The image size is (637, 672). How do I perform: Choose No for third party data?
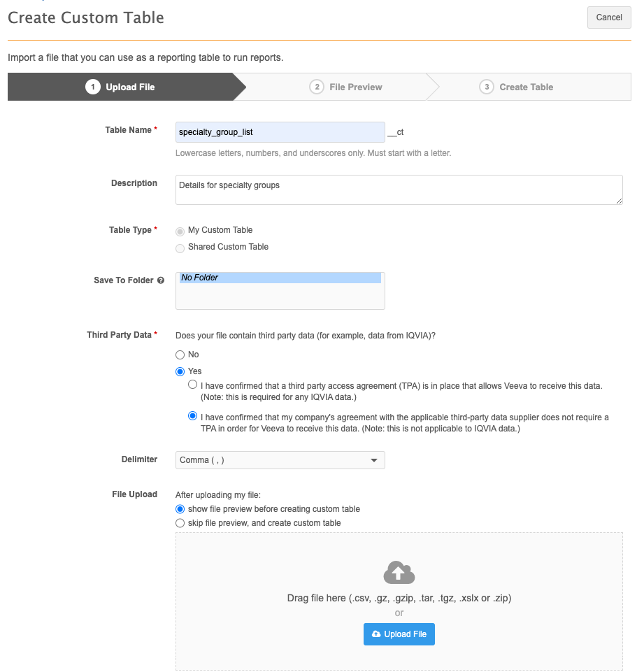click(180, 355)
